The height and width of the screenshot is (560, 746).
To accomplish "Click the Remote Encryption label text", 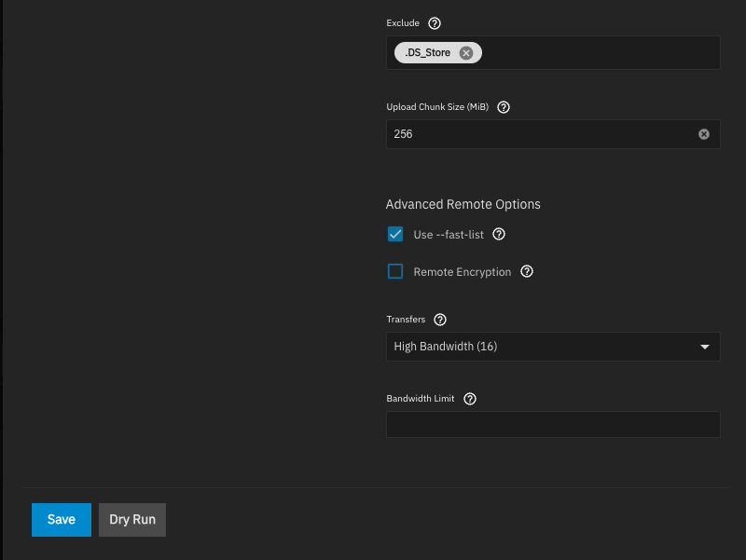I will (462, 272).
